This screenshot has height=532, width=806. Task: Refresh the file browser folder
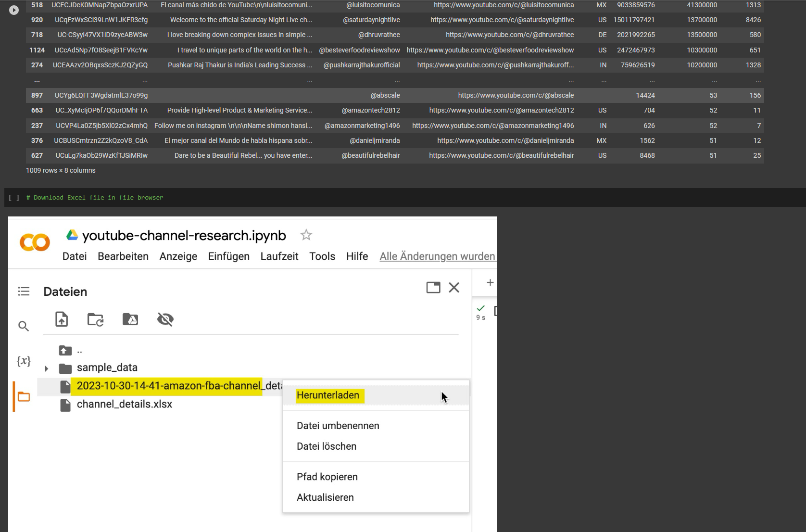pos(95,319)
